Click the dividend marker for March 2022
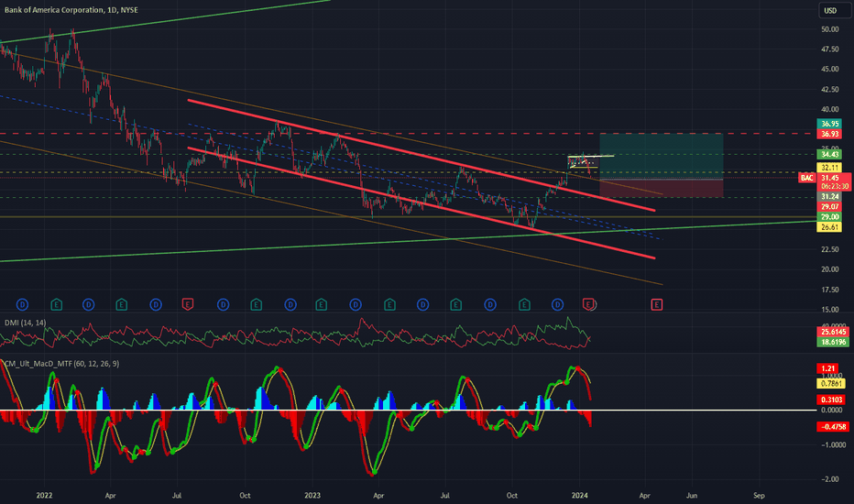854x504 pixels. coord(88,304)
